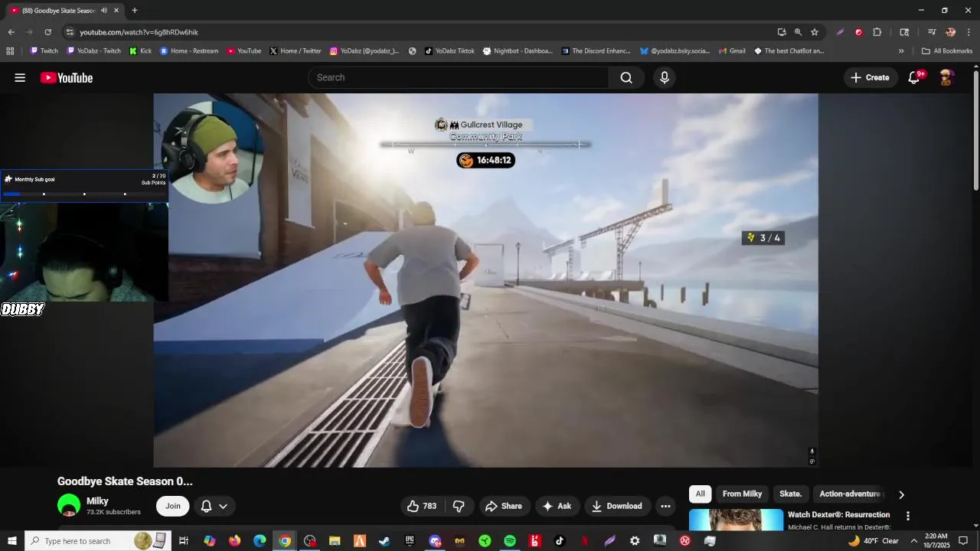Open the red circular extension icon
The image size is (980, 551).
[x=858, y=32]
